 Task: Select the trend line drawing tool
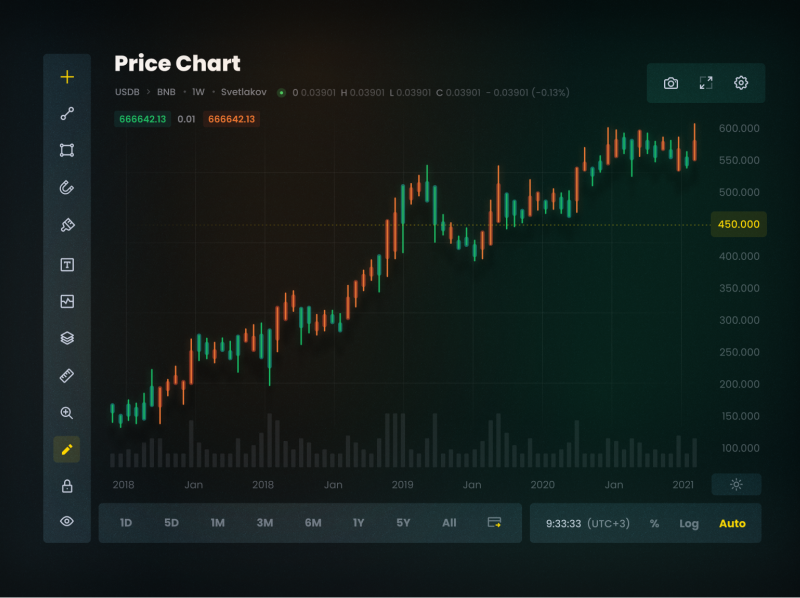click(x=66, y=112)
